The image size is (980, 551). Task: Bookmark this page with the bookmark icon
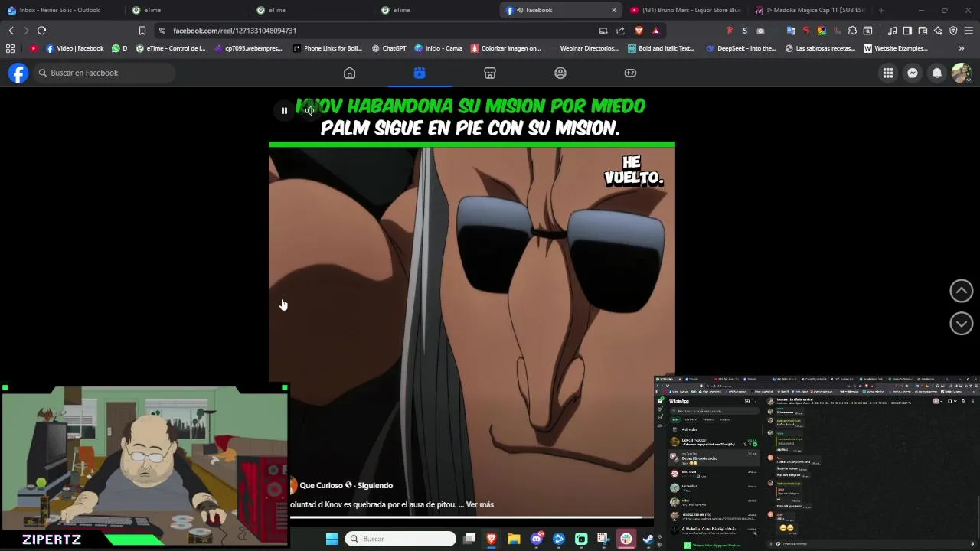(142, 31)
